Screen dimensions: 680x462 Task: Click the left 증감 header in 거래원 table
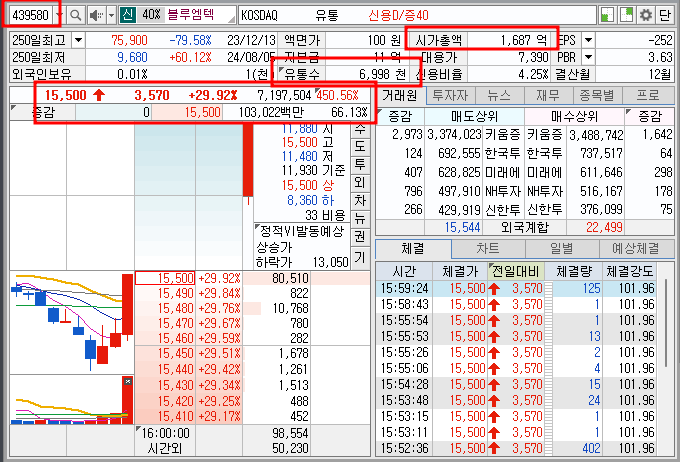[400, 116]
